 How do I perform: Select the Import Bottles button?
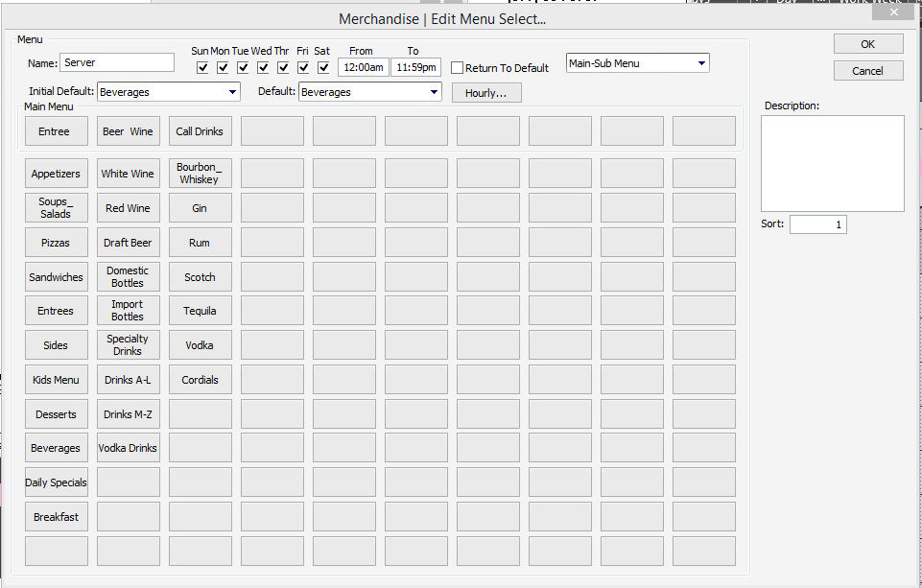(x=129, y=311)
